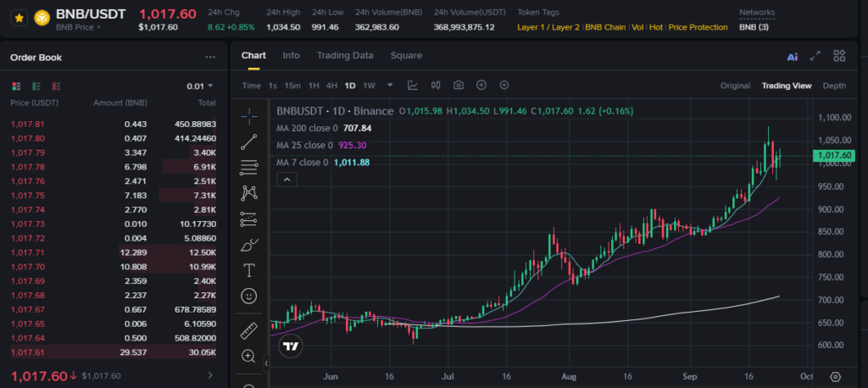Open the BNB (3) networks entry
The width and height of the screenshot is (868, 388).
tap(754, 27)
